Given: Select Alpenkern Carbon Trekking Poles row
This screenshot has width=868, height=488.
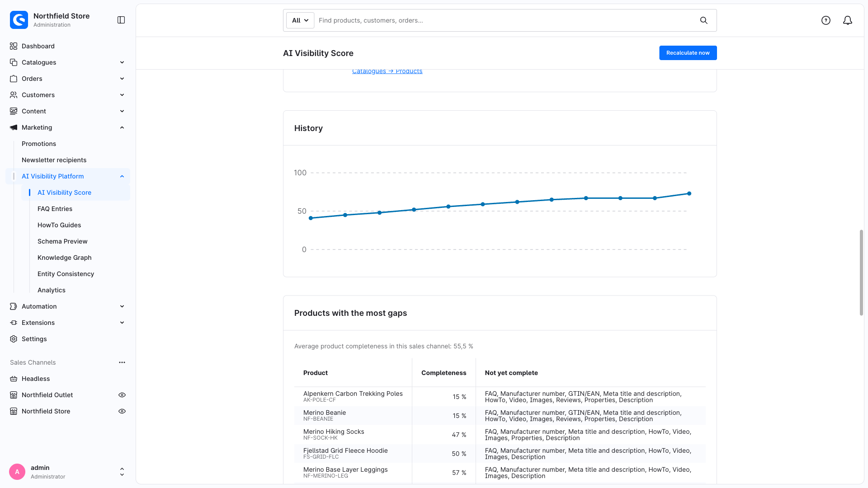Looking at the screenshot, I should click(x=500, y=397).
